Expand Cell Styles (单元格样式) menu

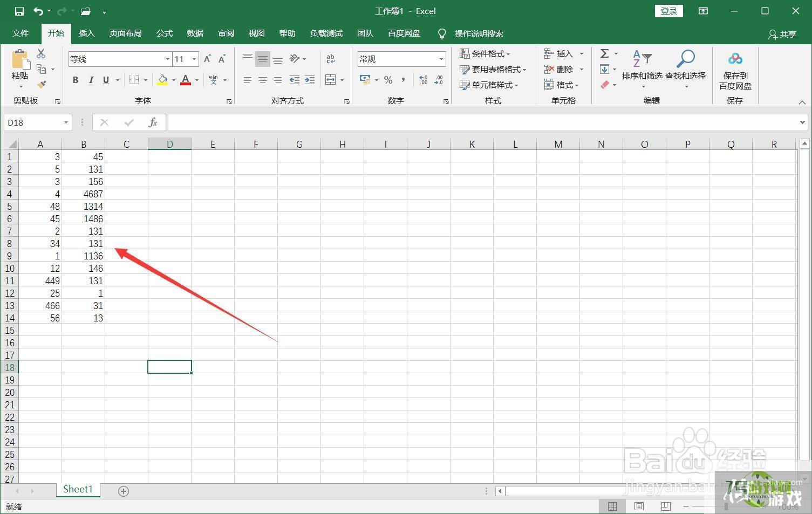[489, 85]
